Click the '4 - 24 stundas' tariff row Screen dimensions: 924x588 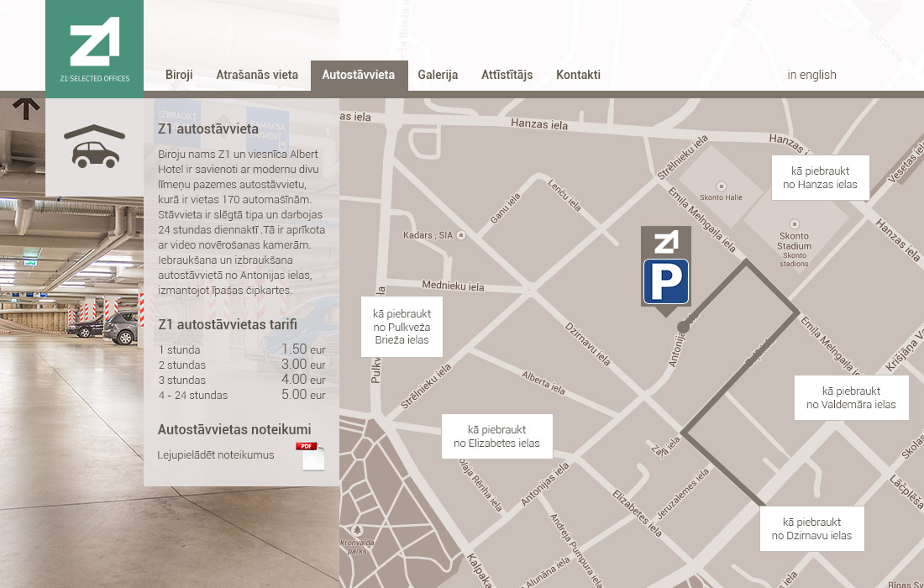point(242,395)
